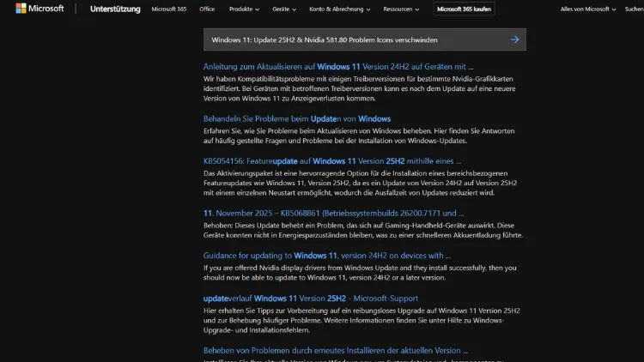Image resolution: width=644 pixels, height=362 pixels.
Task: Open the Unterstützung home link
Action: point(115,9)
